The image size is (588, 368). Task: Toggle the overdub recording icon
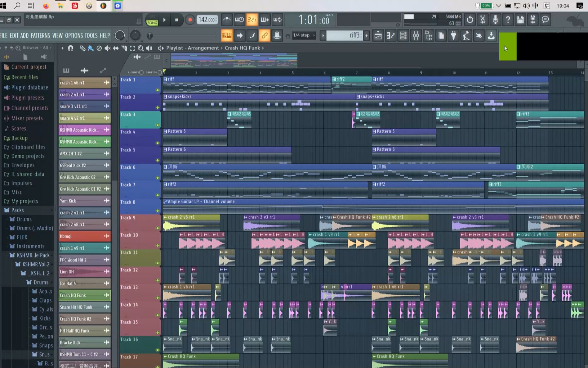click(265, 20)
